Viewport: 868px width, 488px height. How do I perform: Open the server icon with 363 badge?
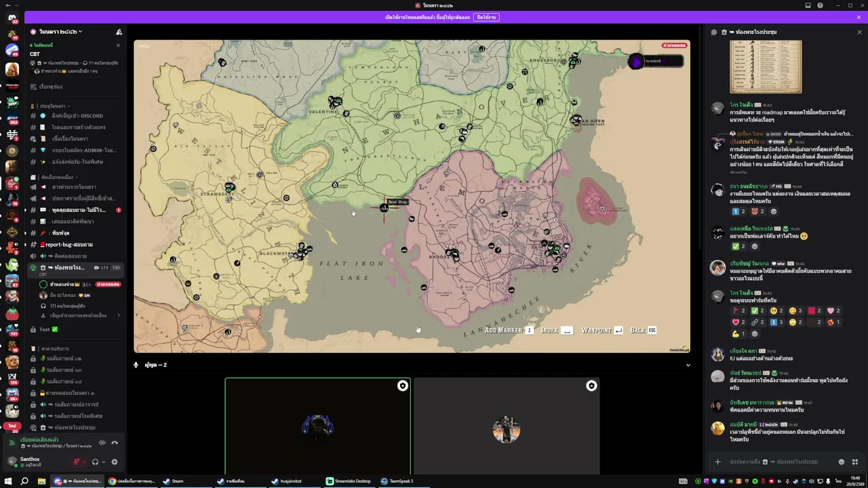(12, 118)
